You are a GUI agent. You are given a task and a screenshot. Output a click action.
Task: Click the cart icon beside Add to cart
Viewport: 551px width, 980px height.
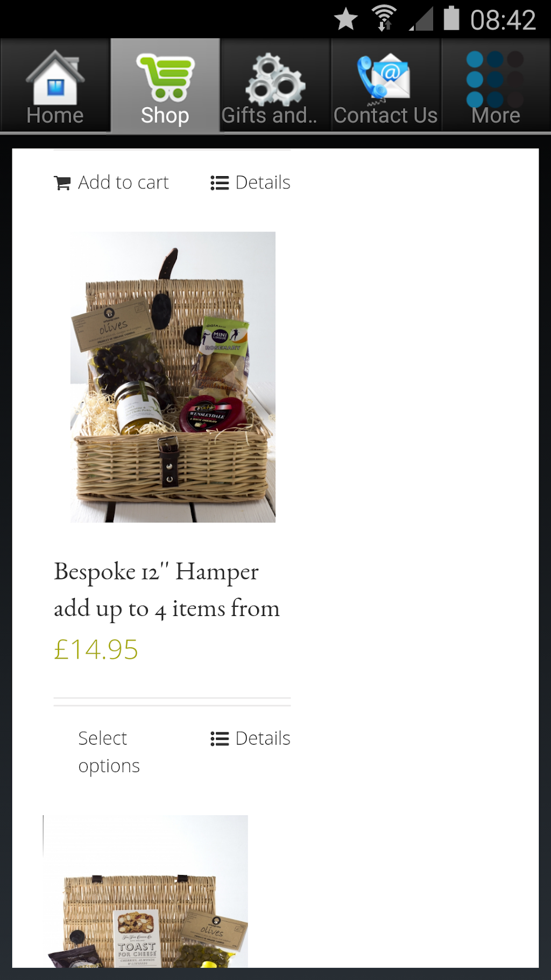coord(62,183)
